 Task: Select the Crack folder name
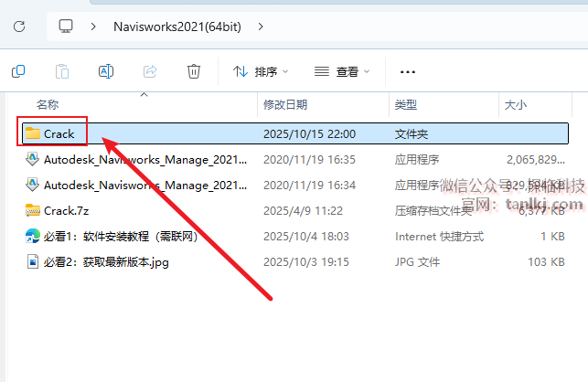tap(59, 133)
